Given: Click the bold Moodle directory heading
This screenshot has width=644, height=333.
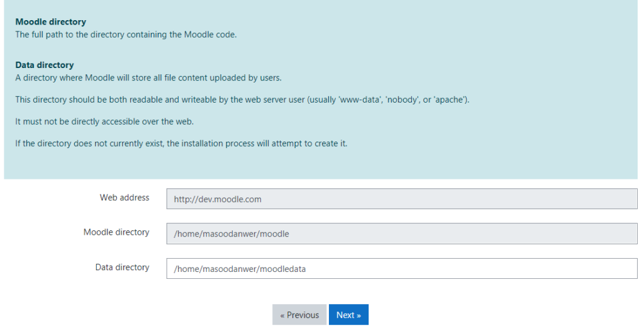Looking at the screenshot, I should (50, 22).
